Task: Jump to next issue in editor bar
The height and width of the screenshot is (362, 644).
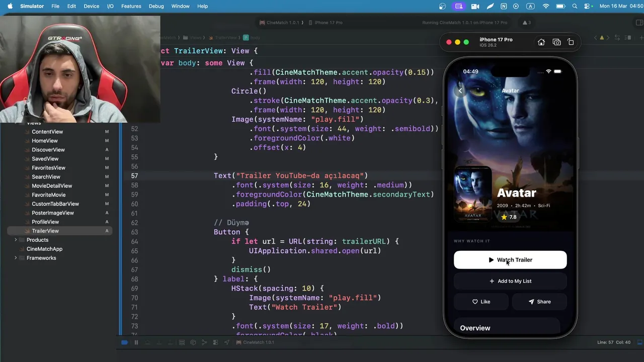Action: click(x=608, y=38)
